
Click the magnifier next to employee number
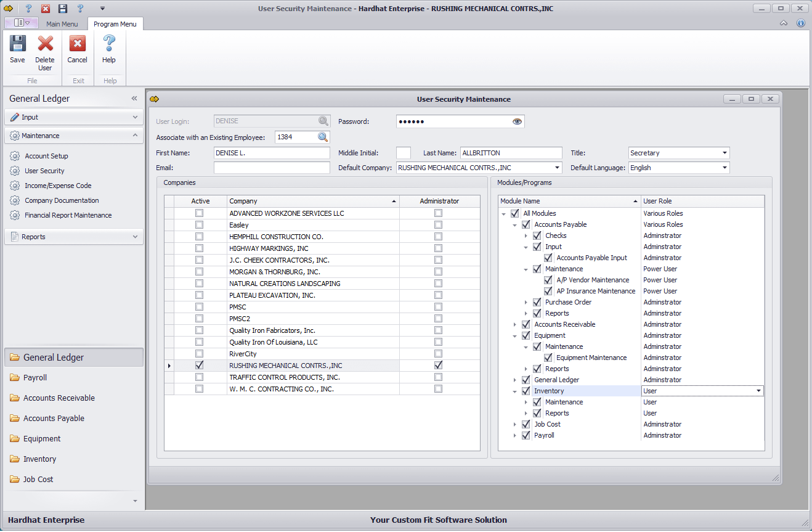(323, 137)
